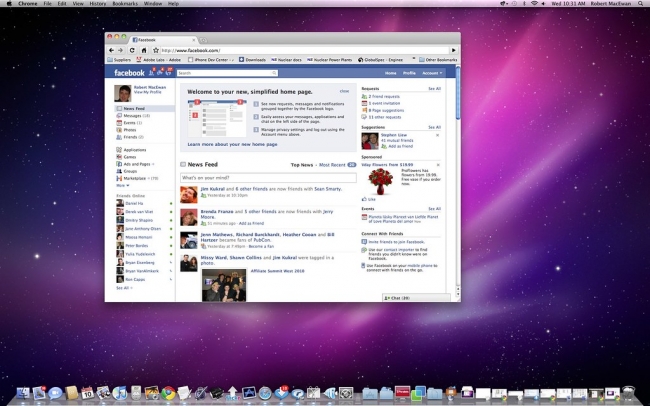Open 2 friend requests
The image size is (650, 406).
tap(384, 96)
